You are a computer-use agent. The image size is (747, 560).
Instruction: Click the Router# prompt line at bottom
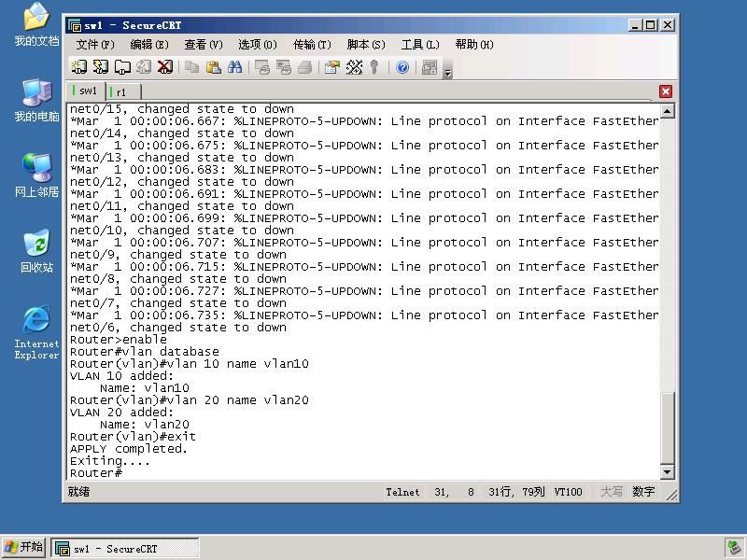96,473
